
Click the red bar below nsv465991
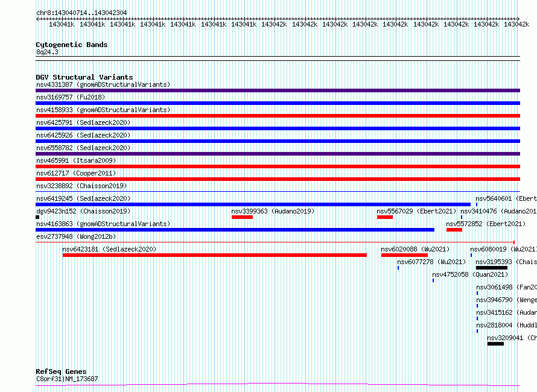278,166
